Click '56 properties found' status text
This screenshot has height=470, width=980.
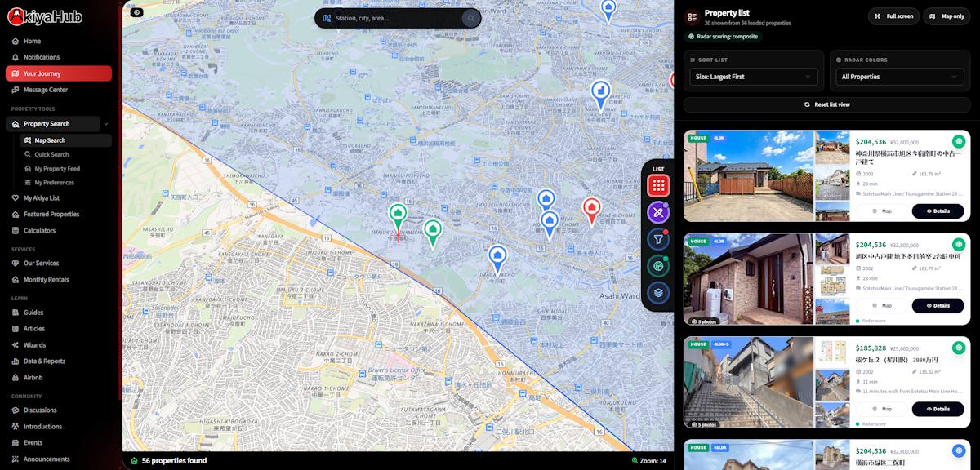[174, 461]
